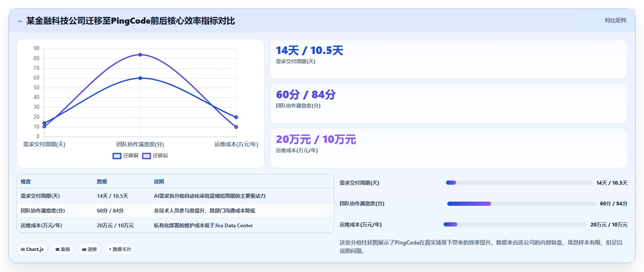Click the 60分 / 84分 stat card
This screenshot has width=644, height=272.
(448, 103)
